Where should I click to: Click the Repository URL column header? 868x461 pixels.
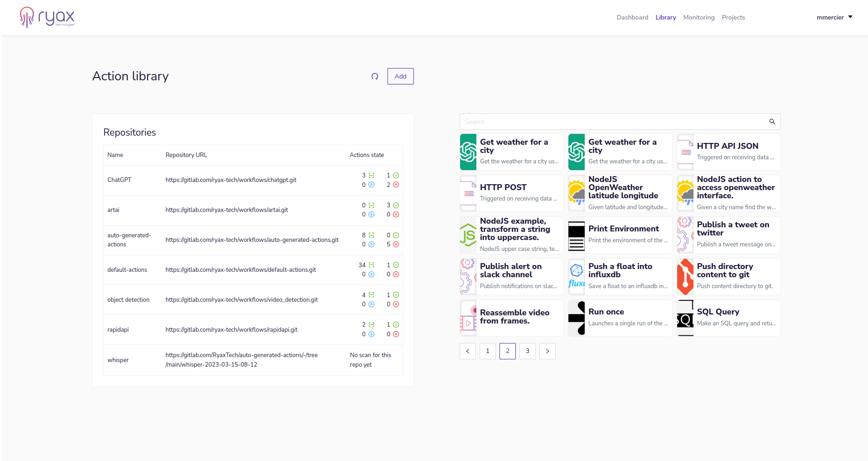click(x=186, y=155)
